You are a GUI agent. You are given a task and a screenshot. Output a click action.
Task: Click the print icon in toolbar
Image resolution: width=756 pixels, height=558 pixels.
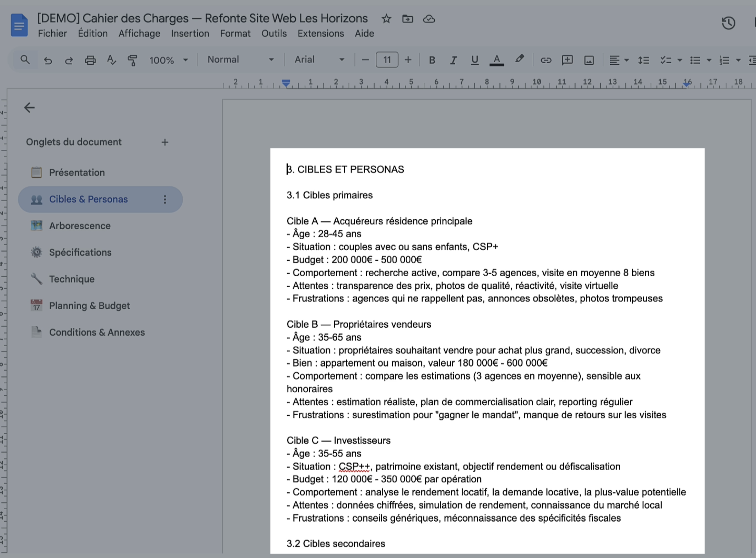[x=90, y=60]
